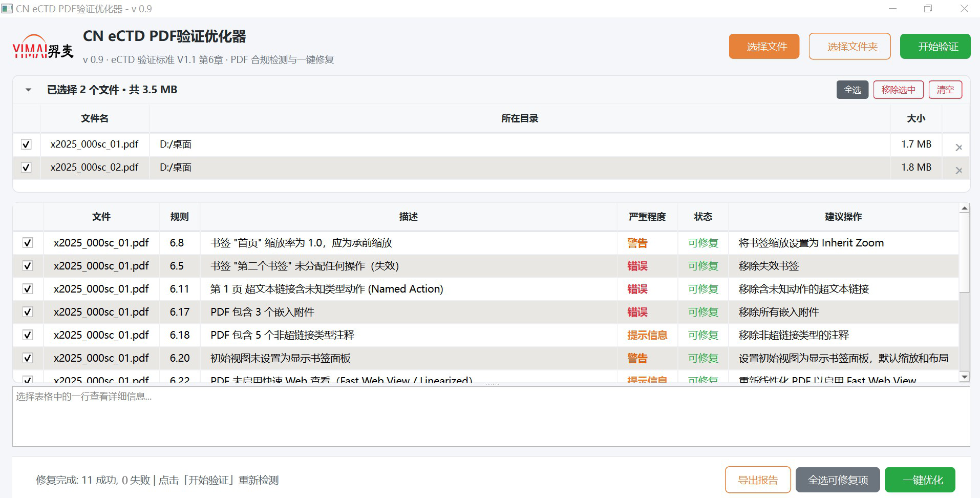Viewport: 980px width, 498px height.
Task: Sort by 所在目录 column header
Action: pos(520,118)
